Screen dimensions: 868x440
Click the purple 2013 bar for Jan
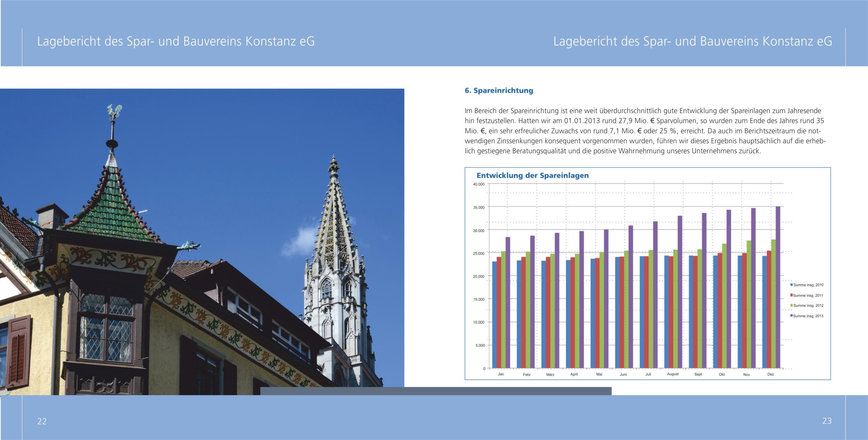pos(508,302)
